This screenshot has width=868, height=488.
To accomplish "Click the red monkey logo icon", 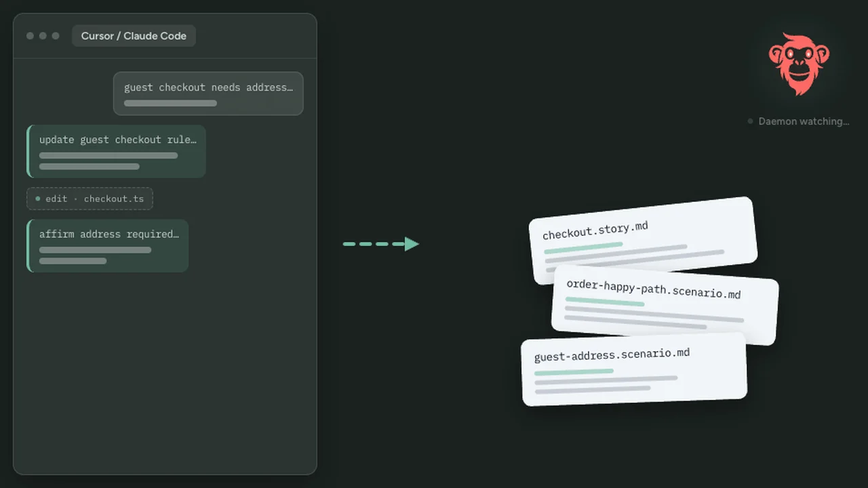I will [x=799, y=64].
